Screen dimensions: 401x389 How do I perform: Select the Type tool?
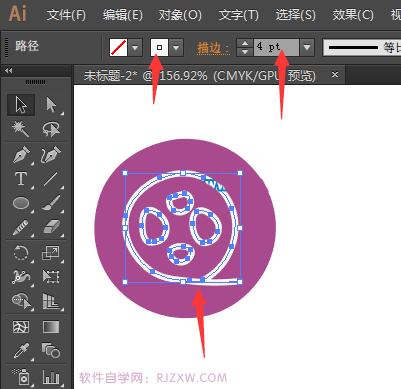21,179
